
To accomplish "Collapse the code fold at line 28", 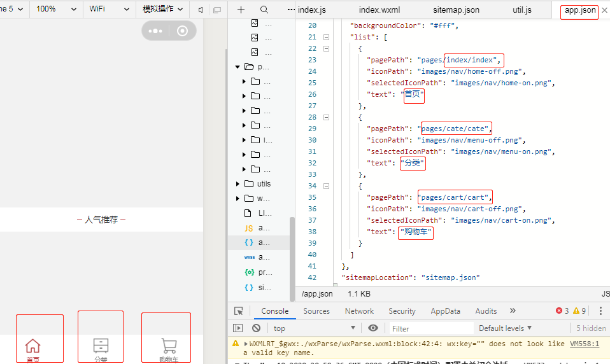I will (327, 118).
